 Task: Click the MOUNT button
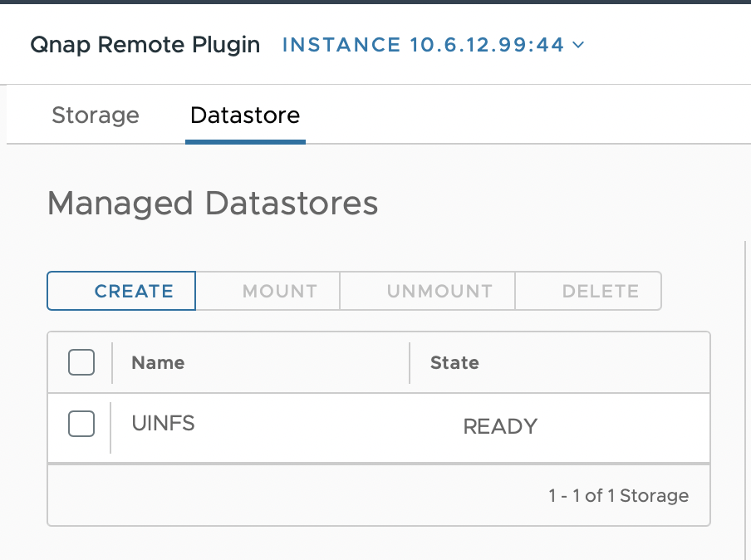[x=279, y=291]
